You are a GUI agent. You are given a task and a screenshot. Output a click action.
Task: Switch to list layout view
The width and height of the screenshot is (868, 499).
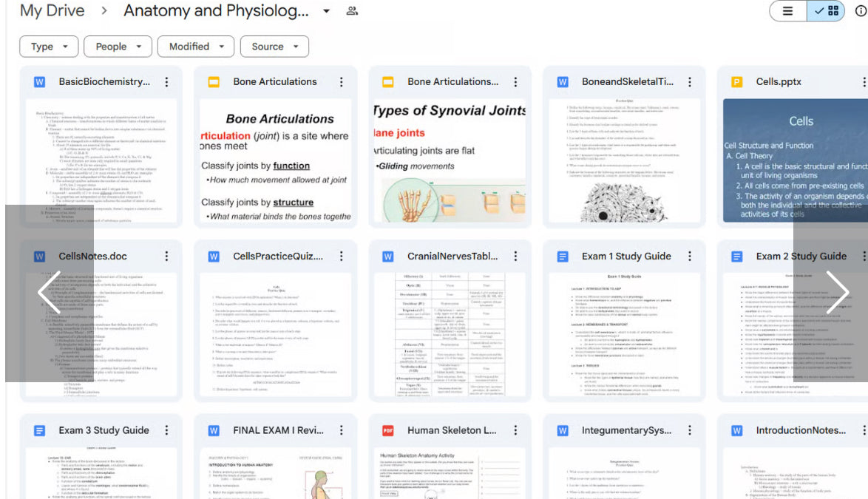[x=788, y=11]
